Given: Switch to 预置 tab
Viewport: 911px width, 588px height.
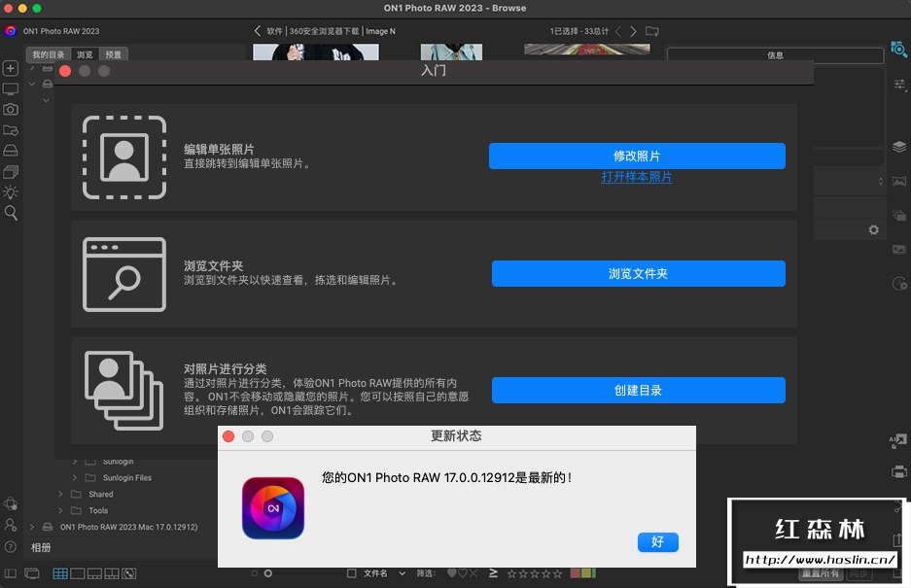Looking at the screenshot, I should (x=114, y=54).
